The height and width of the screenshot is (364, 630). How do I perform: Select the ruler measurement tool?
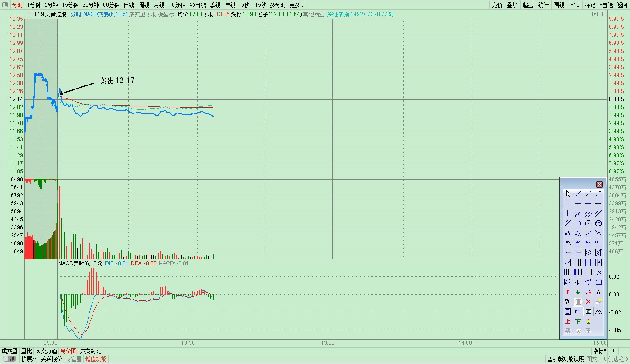[x=578, y=311]
